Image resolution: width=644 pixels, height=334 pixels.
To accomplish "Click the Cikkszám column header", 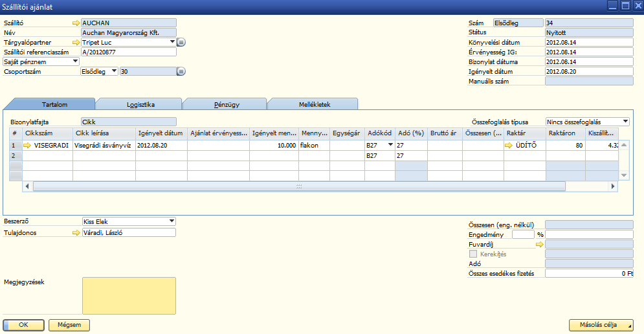I will 48,133.
